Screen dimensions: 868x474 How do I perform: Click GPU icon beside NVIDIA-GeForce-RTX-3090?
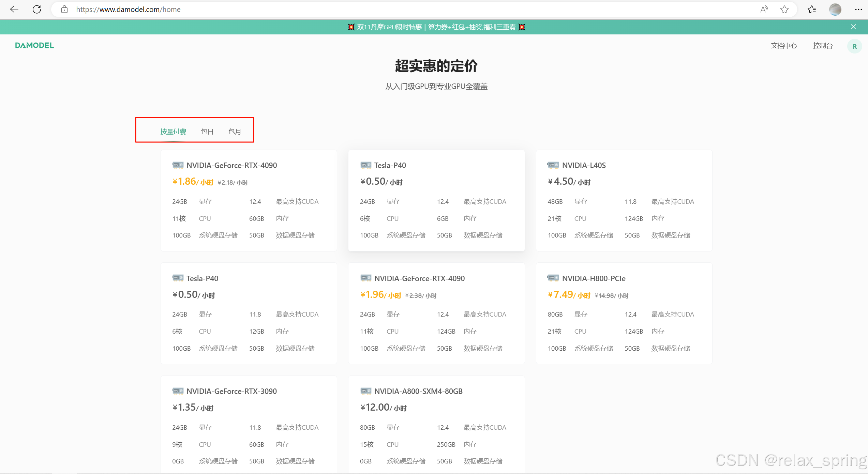[178, 391]
